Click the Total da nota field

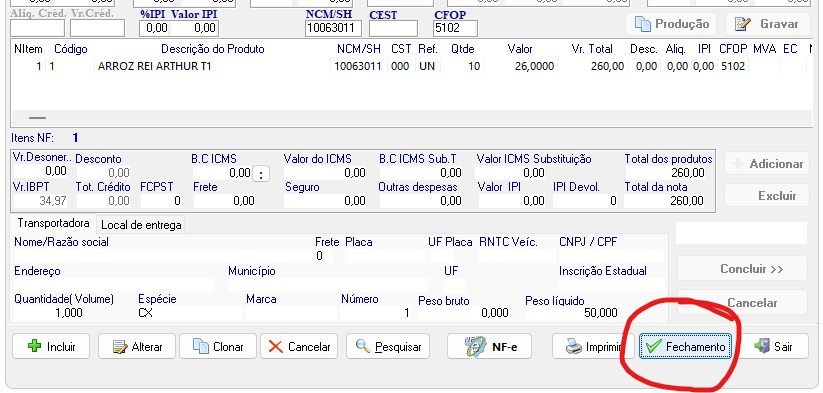pos(665,200)
